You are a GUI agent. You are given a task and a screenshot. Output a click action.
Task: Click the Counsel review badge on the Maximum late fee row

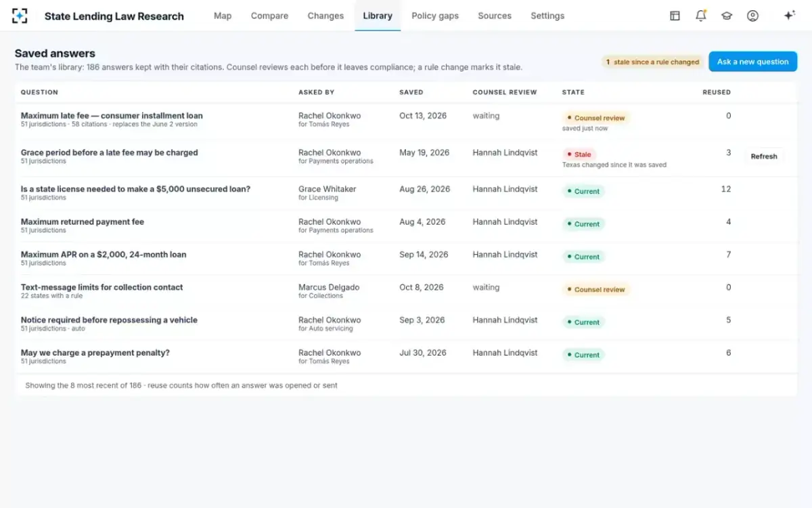[596, 118]
